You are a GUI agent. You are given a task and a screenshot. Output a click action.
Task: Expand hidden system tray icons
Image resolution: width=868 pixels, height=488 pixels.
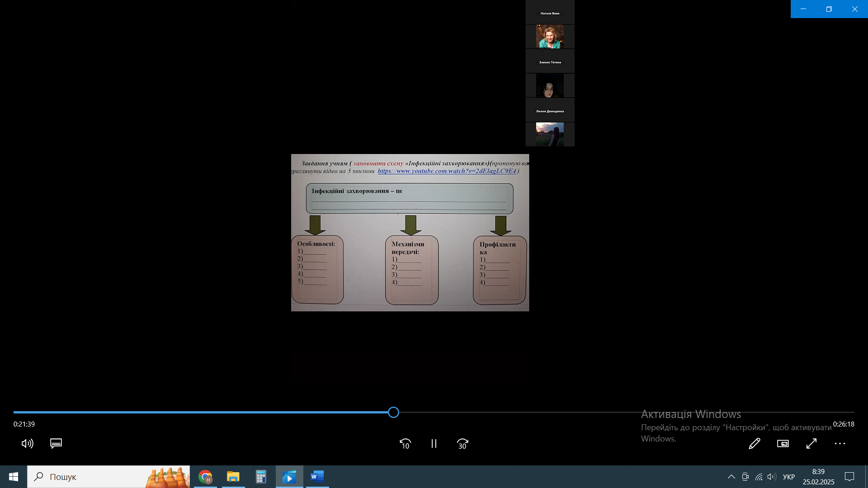tap(731, 477)
